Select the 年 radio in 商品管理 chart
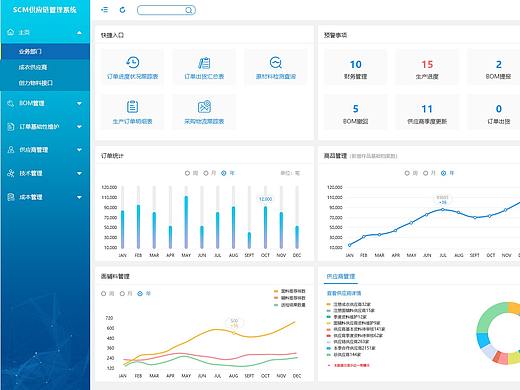Viewport: 520px width, 390px height. click(443, 173)
